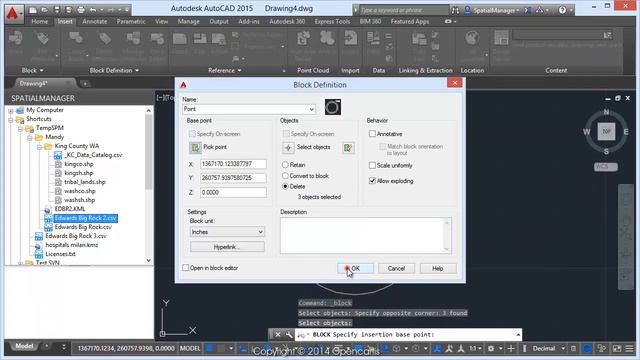Open the Block unit Inches dropdown
Image resolution: width=640 pixels, height=360 pixels.
(x=260, y=232)
